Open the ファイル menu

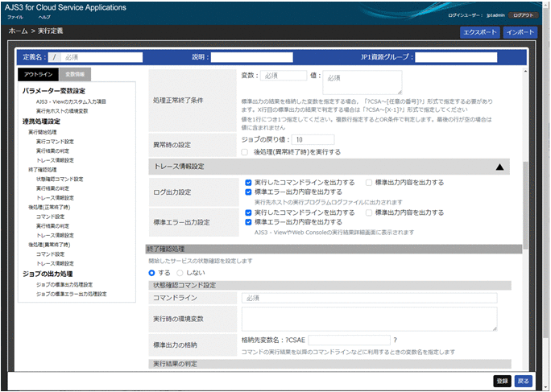15,16
